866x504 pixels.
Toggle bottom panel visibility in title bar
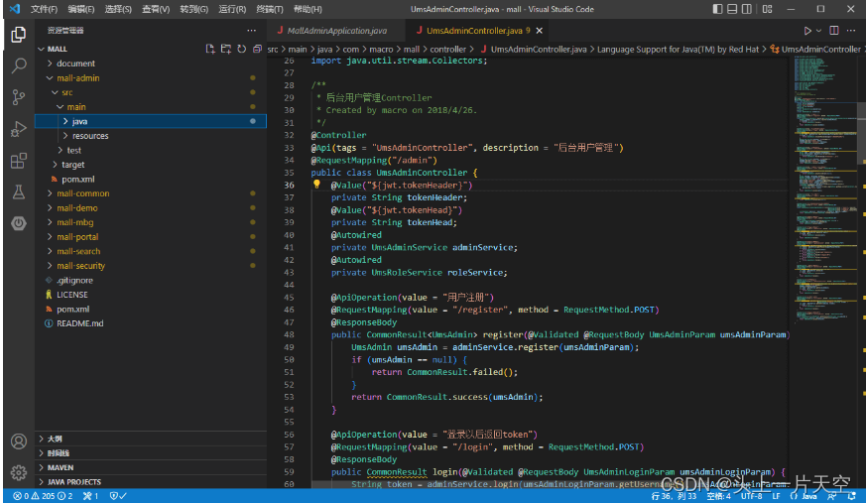tap(732, 9)
